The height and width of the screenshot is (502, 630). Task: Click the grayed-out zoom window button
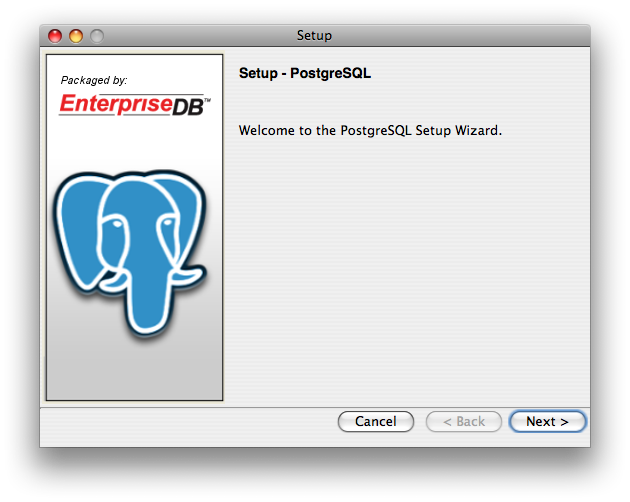pos(97,36)
